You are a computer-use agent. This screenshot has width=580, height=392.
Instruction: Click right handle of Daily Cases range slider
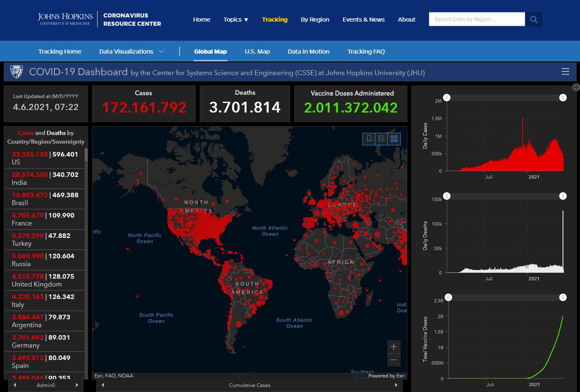563,98
